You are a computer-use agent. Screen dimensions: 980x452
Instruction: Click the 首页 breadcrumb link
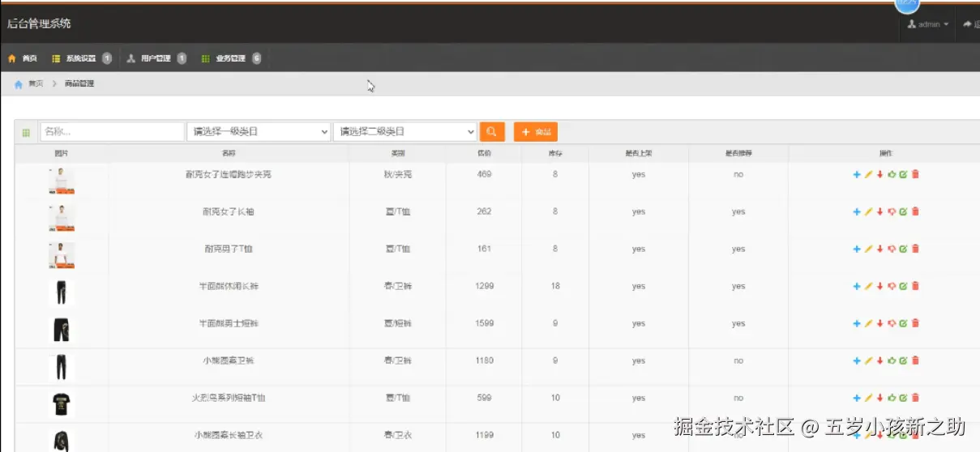pos(36,83)
